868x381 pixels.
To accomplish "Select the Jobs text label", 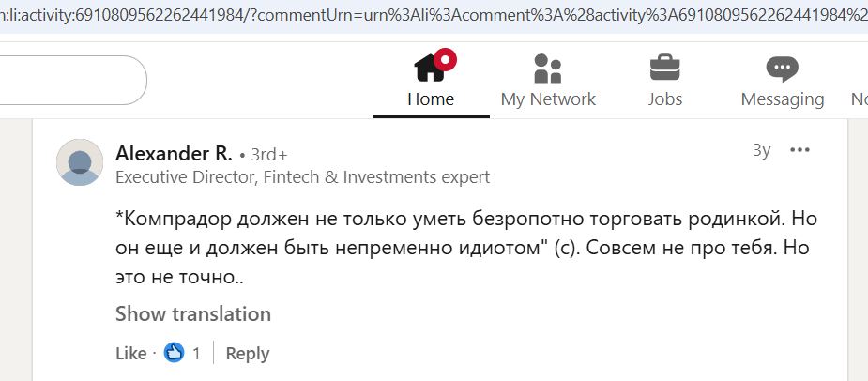I will click(x=665, y=99).
